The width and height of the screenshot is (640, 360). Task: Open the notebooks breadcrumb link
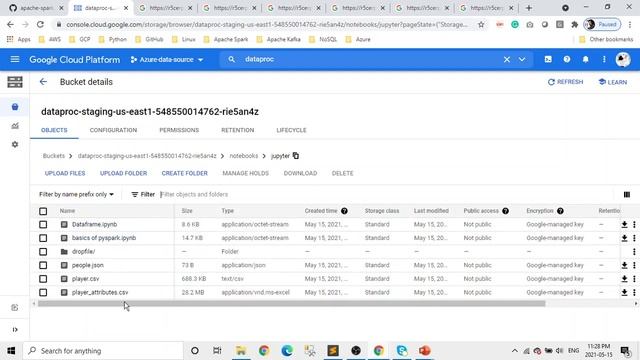point(244,156)
